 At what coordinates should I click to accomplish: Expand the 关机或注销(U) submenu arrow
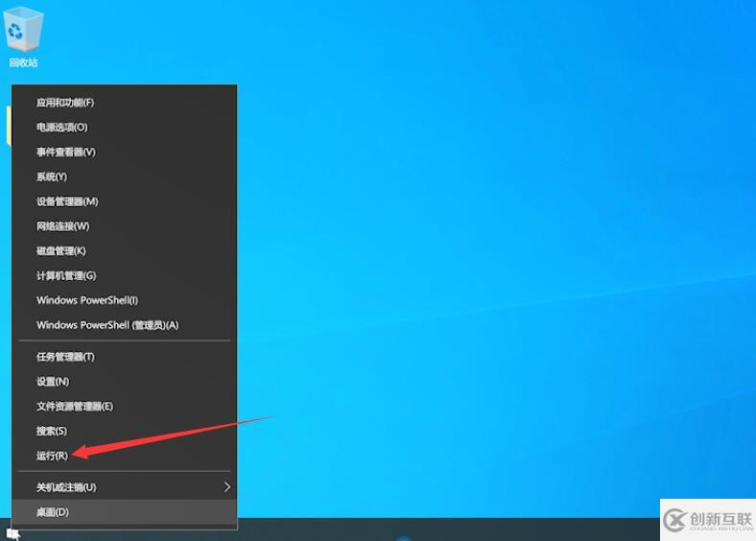pos(226,487)
